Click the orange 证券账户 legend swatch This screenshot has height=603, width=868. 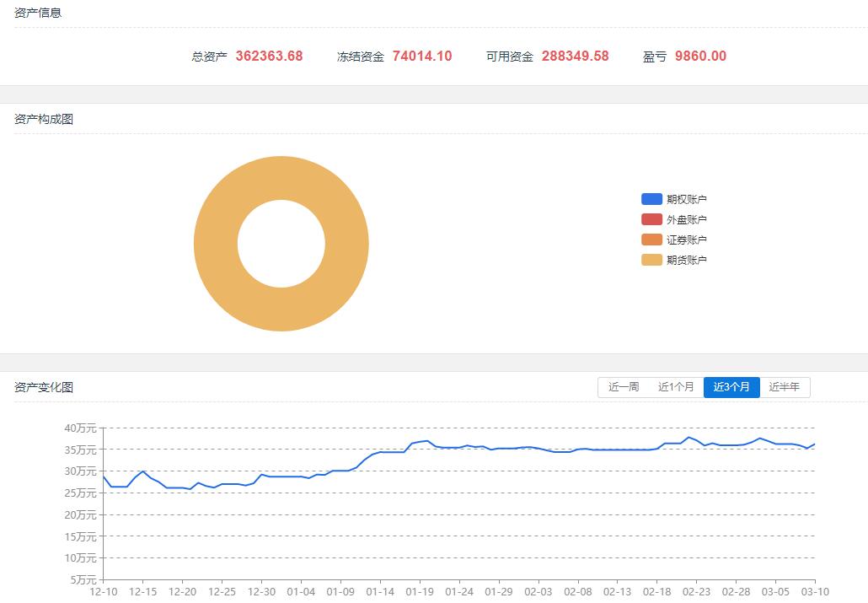(651, 240)
